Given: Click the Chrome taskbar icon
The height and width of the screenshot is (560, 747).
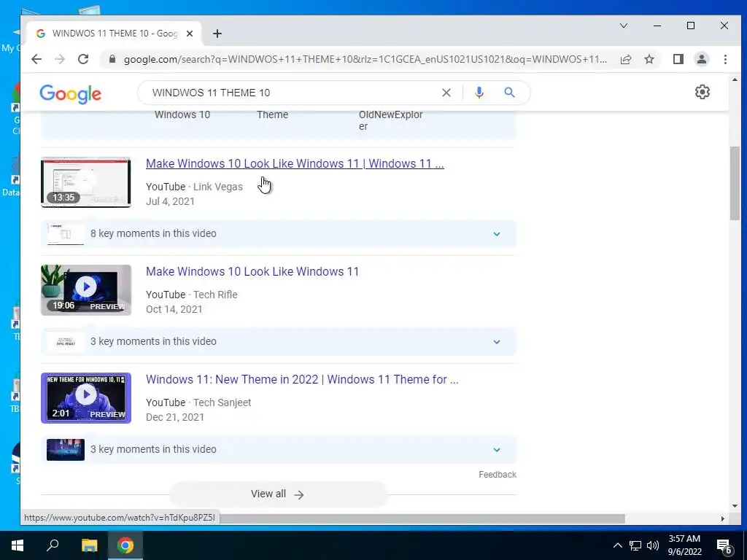Looking at the screenshot, I should coord(125,545).
